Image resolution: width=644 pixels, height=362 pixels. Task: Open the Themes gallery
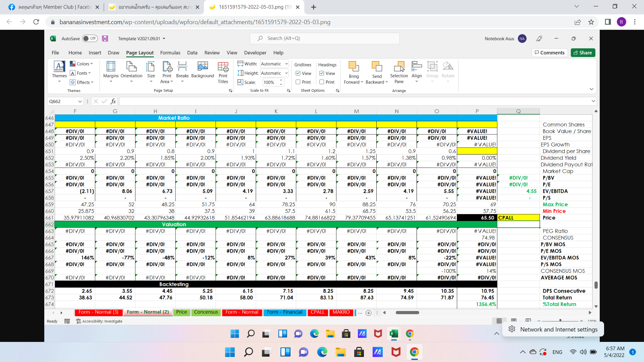point(59,72)
